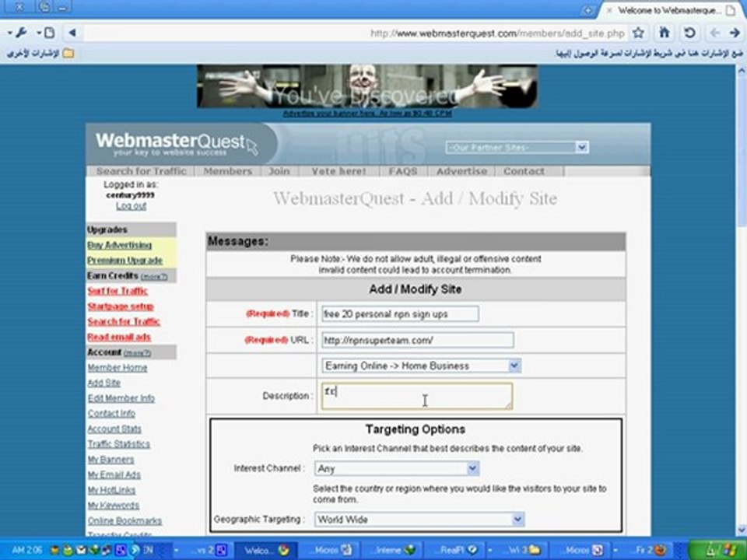Open Chrome page menu icon
The image size is (747, 560).
(x=46, y=33)
